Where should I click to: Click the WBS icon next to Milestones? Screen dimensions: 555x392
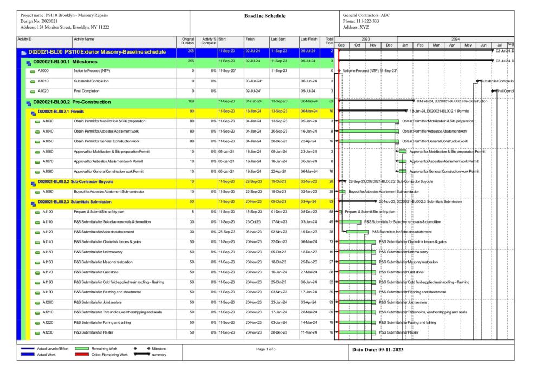coord(29,62)
